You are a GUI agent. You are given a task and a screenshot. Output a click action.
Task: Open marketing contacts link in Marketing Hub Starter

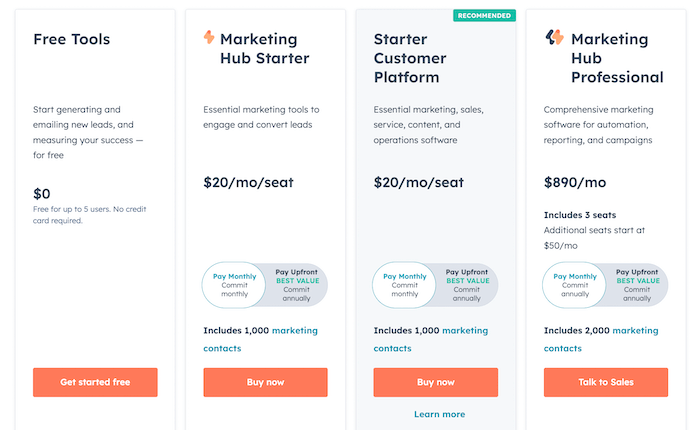(295, 331)
